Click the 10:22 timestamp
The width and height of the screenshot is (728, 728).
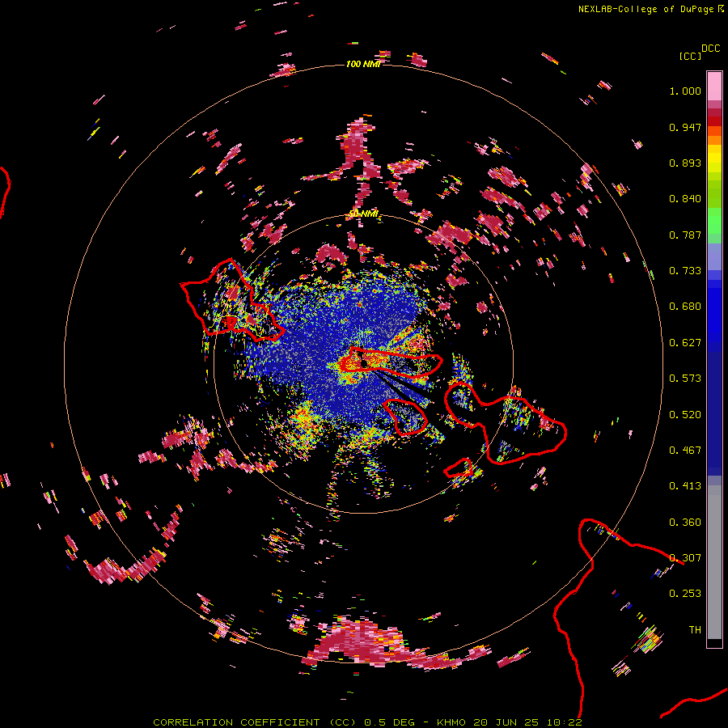point(564,722)
